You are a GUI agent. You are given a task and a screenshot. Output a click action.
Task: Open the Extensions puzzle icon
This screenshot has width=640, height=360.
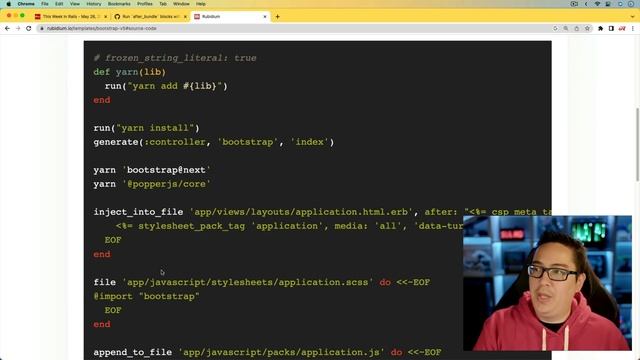[600, 28]
